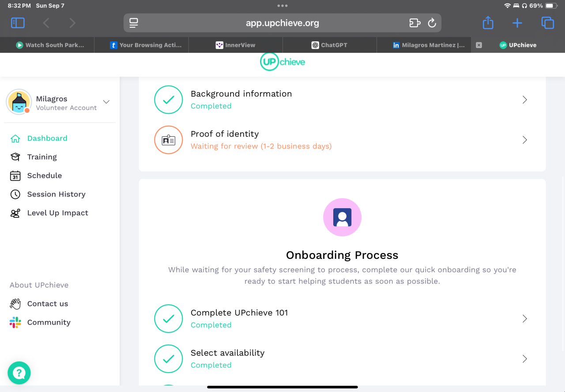Open the Contact us link
The width and height of the screenshot is (565, 392).
point(48,304)
